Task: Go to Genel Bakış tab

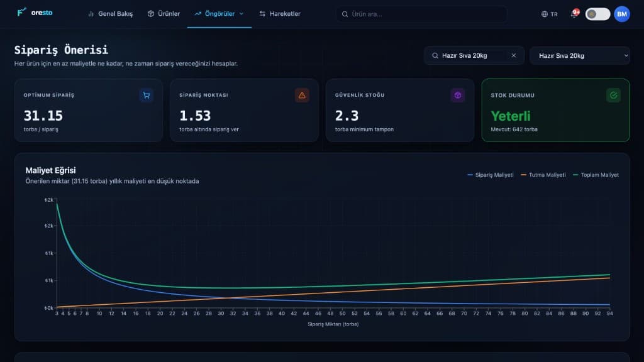Action: point(111,14)
